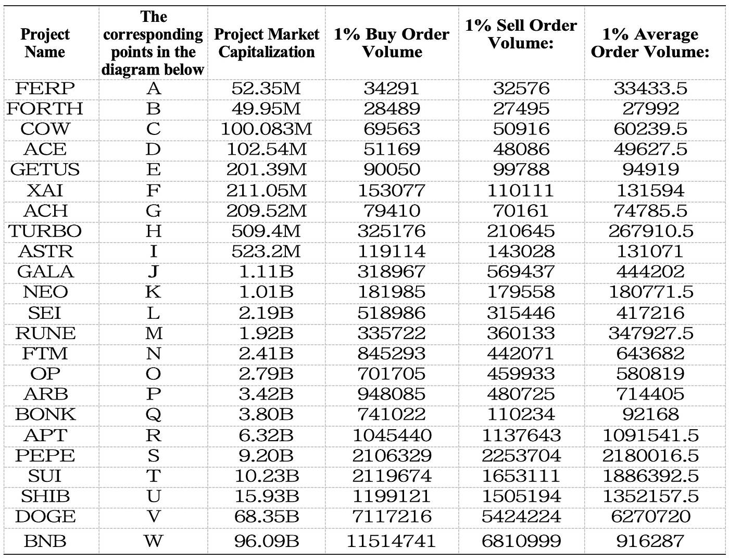729x560 pixels.
Task: Select the Project Market Capitalization header
Action: coord(266,43)
